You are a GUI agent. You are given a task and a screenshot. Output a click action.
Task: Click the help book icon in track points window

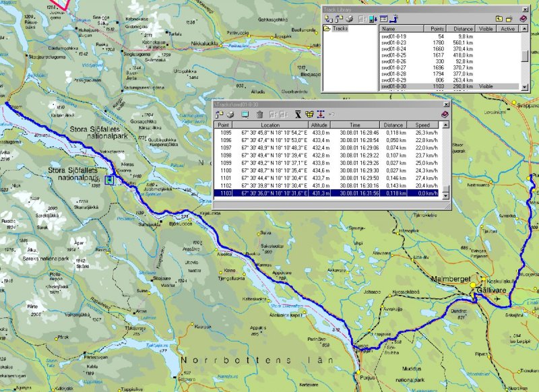[x=443, y=115]
